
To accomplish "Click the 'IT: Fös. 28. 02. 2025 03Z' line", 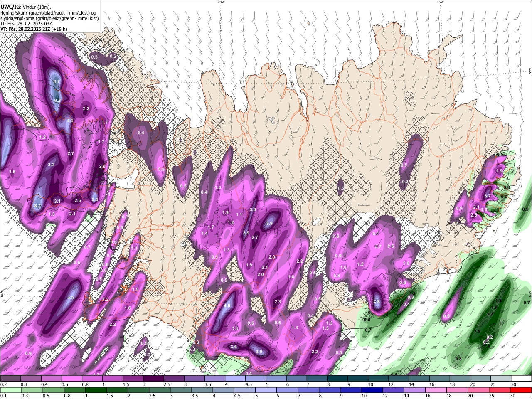I will point(26,24).
